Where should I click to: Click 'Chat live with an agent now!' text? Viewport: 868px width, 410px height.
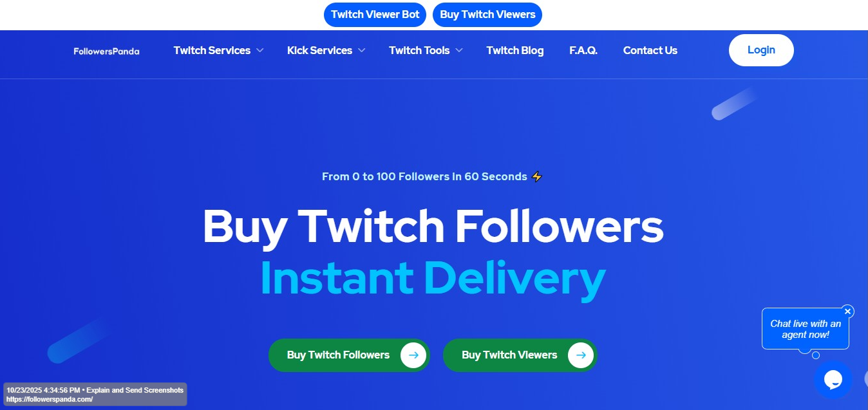[806, 329]
